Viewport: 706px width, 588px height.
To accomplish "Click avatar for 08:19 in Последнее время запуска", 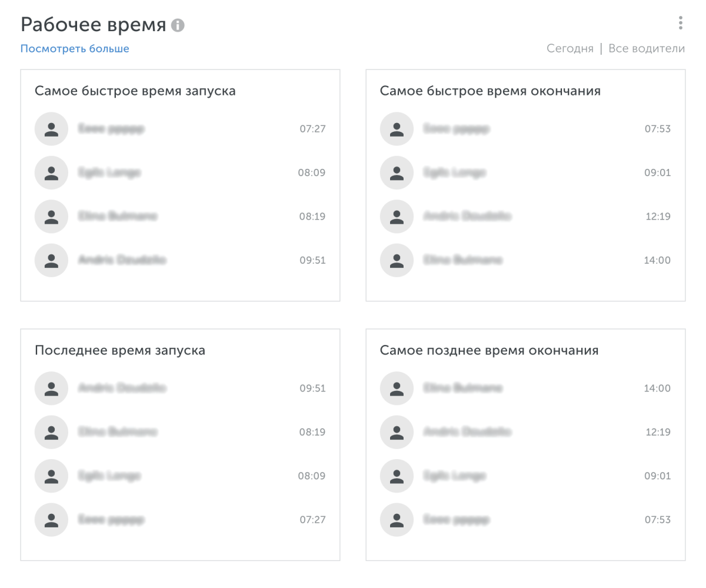I will point(52,432).
